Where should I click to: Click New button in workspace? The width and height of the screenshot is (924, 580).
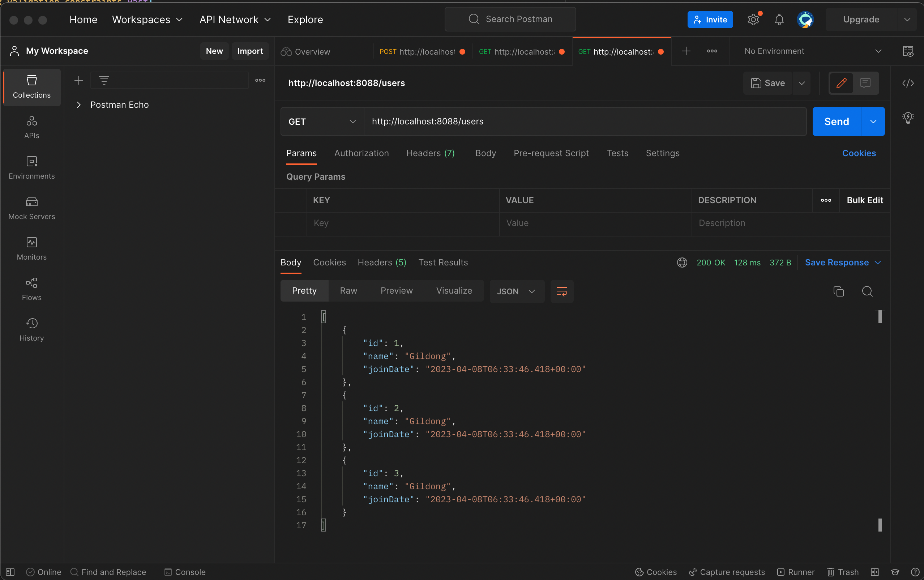click(214, 51)
